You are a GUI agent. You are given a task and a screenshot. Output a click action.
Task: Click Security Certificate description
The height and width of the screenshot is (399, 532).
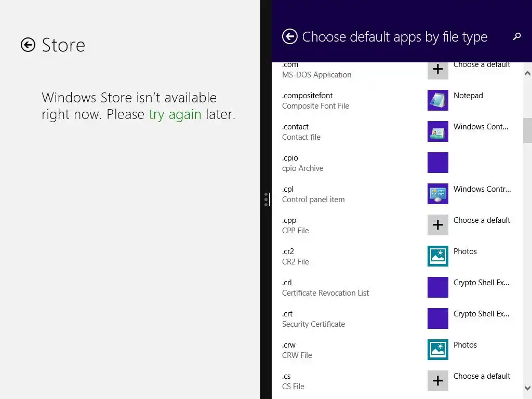[313, 324]
